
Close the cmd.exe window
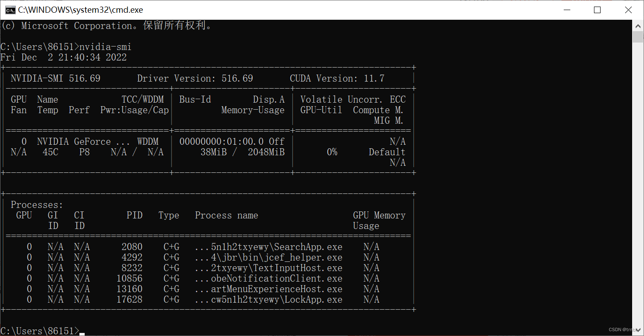(628, 10)
